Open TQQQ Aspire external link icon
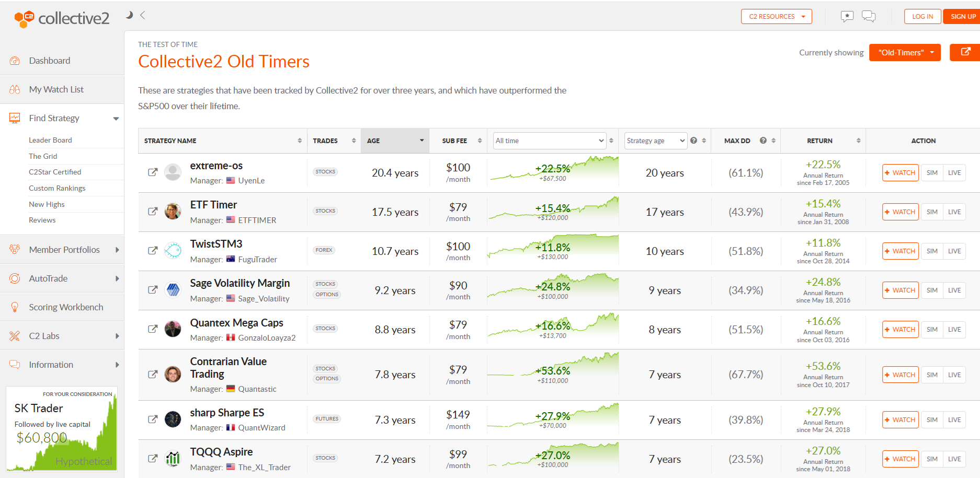This screenshot has height=478, width=980. (x=153, y=459)
